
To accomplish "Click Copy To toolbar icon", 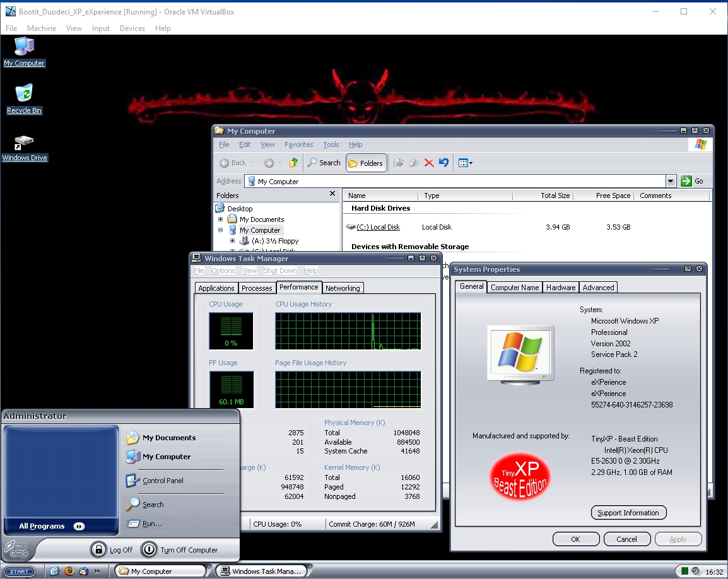I will click(414, 163).
